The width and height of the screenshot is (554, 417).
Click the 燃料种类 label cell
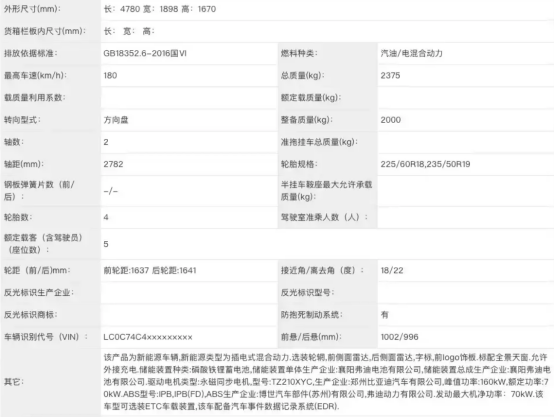(327, 53)
